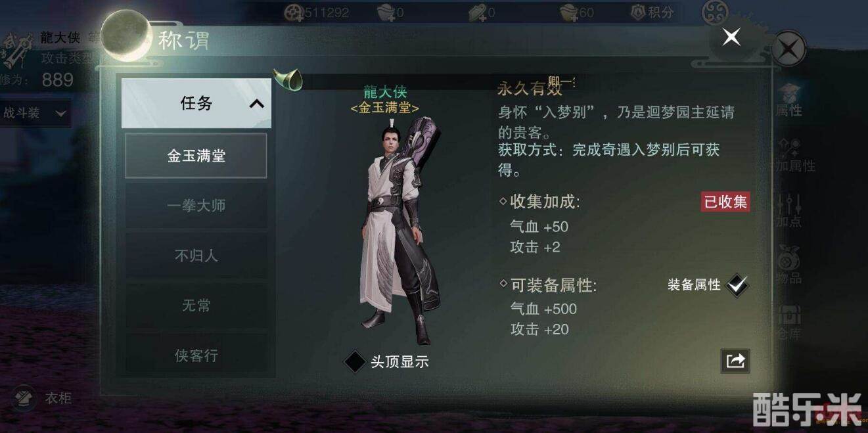Open the 衣柜 wardrobe icon
Viewport: 868px width, 433px height.
pyautogui.click(x=24, y=398)
